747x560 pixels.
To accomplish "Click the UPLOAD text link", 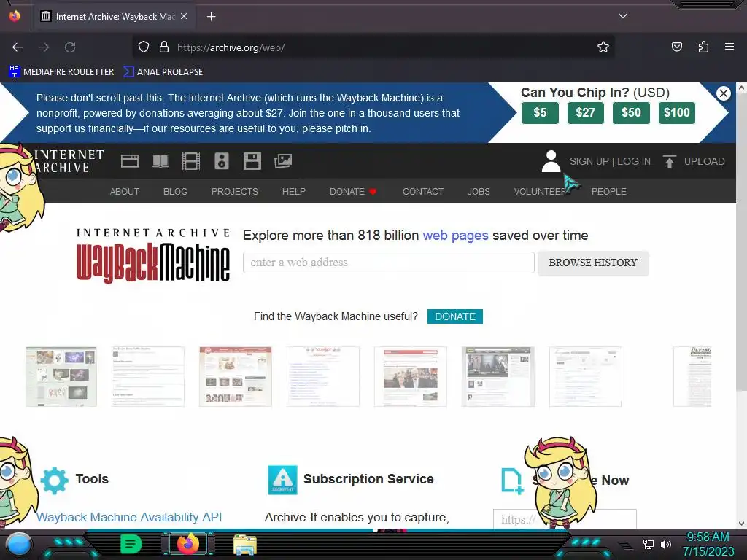I will [704, 161].
